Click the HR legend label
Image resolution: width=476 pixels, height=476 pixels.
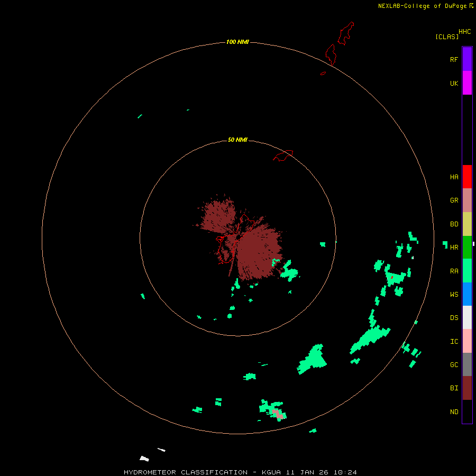454,248
